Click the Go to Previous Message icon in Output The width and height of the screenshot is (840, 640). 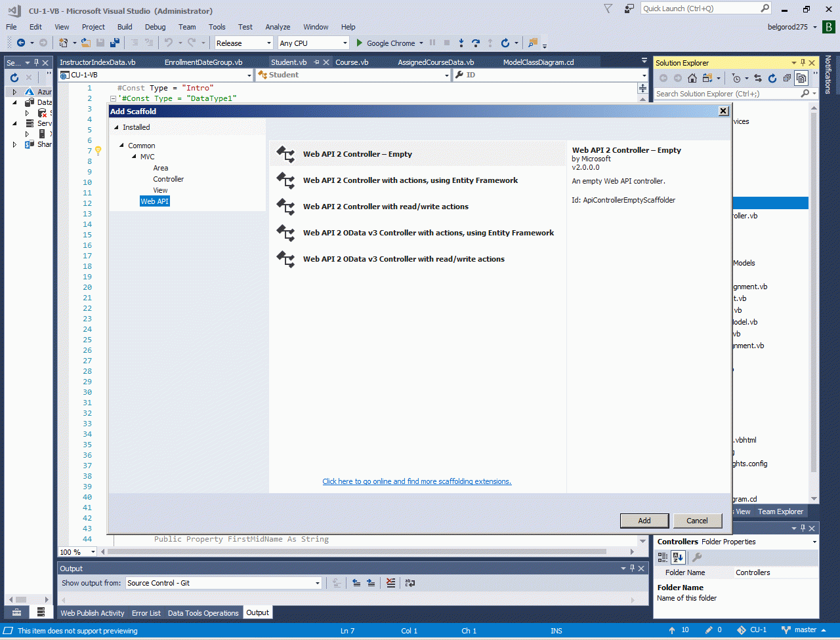[x=356, y=582]
